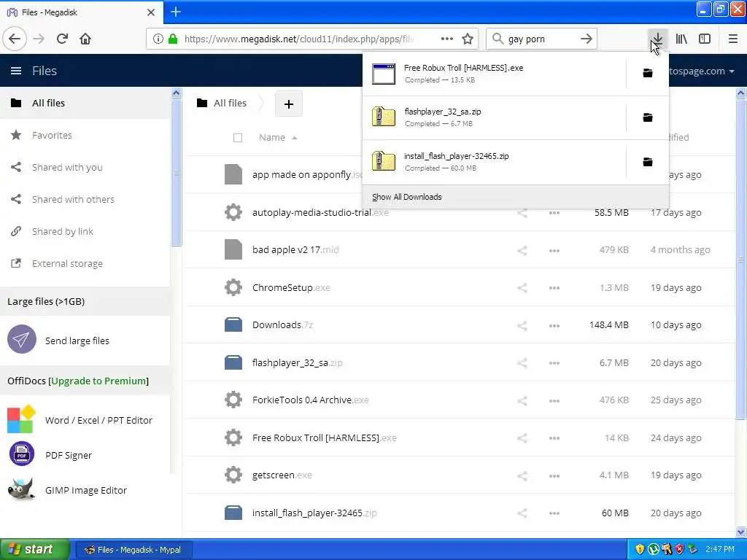Share the getscreen.exe file
The height and width of the screenshot is (560, 747).
pos(522,475)
